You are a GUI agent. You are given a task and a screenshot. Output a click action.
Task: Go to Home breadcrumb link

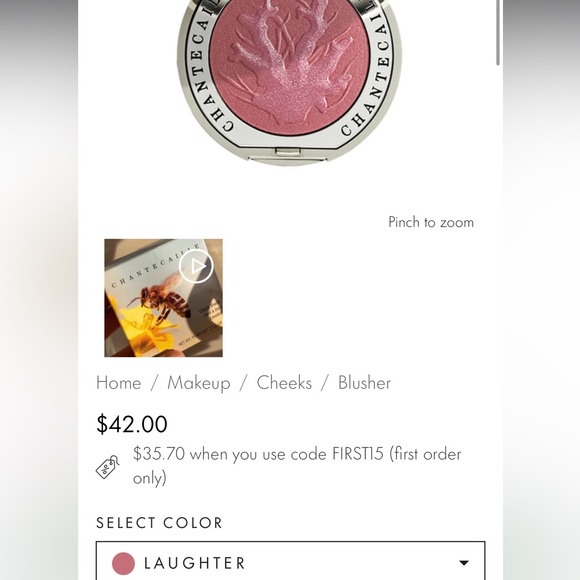point(119,383)
